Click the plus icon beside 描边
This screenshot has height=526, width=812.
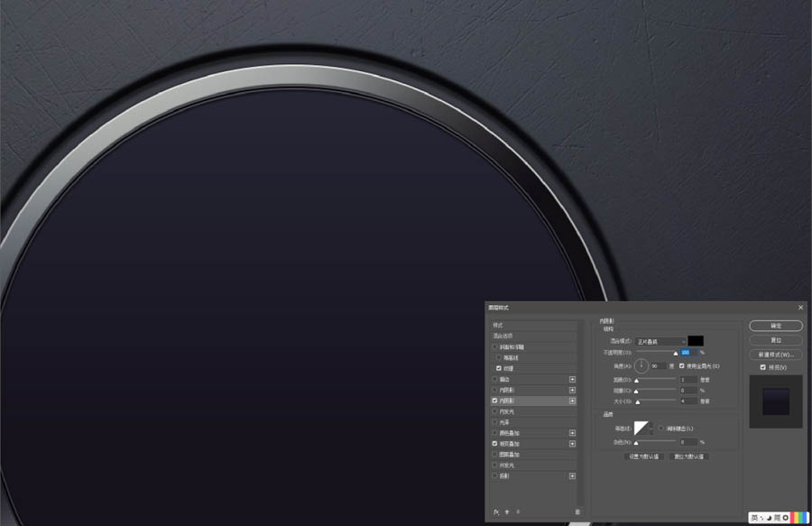click(572, 379)
